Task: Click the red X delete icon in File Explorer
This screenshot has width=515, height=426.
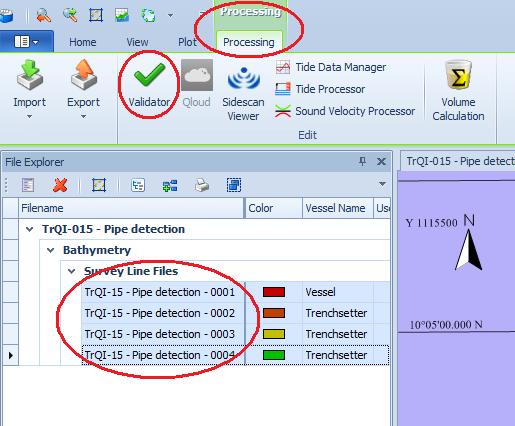Action: coord(60,185)
